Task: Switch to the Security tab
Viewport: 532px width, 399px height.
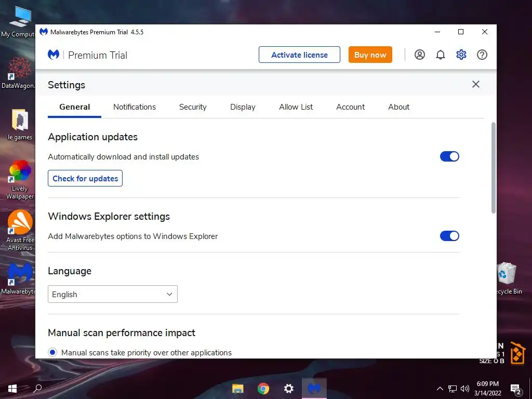Action: point(193,107)
